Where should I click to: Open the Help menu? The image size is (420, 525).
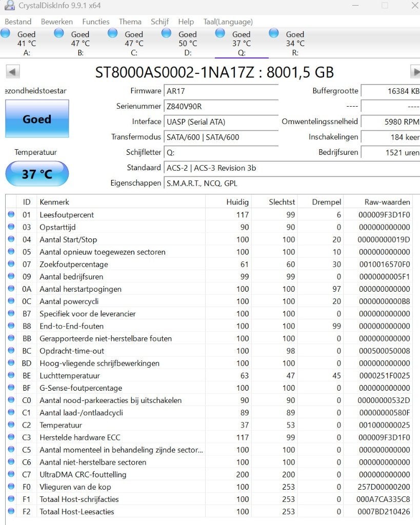186,22
